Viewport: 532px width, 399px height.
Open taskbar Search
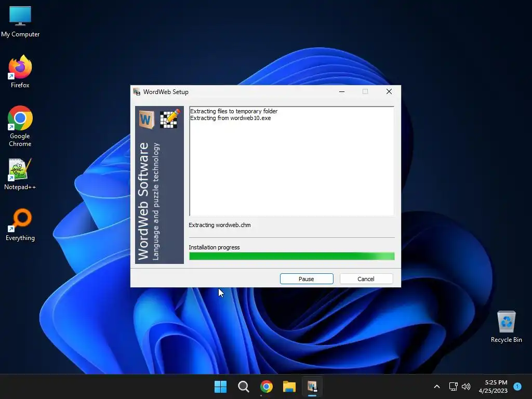point(243,387)
